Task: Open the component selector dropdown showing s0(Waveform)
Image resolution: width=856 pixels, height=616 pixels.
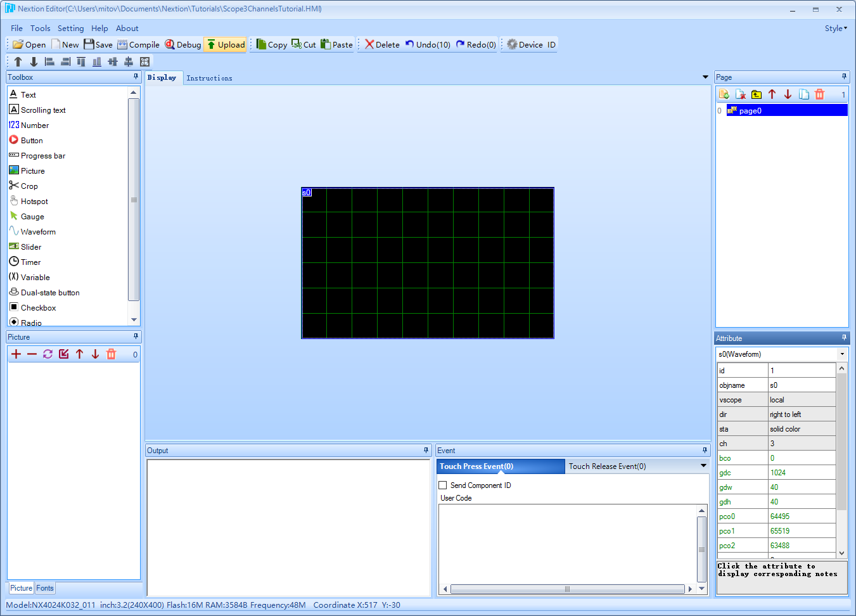Action: [x=842, y=354]
